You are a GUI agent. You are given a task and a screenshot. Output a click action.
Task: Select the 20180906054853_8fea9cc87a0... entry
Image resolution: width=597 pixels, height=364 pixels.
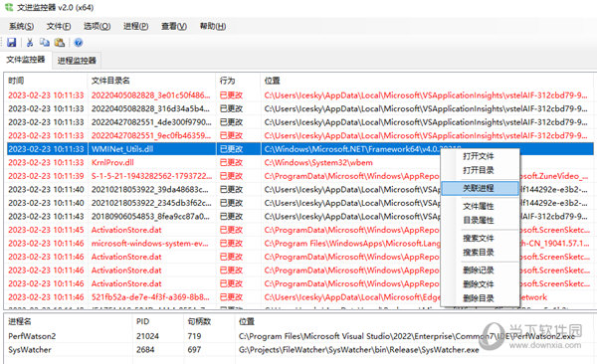[150, 216]
